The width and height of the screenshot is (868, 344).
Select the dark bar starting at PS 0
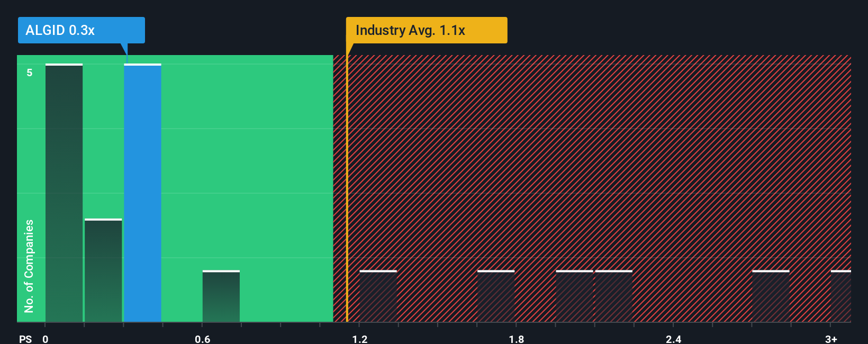tap(64, 193)
